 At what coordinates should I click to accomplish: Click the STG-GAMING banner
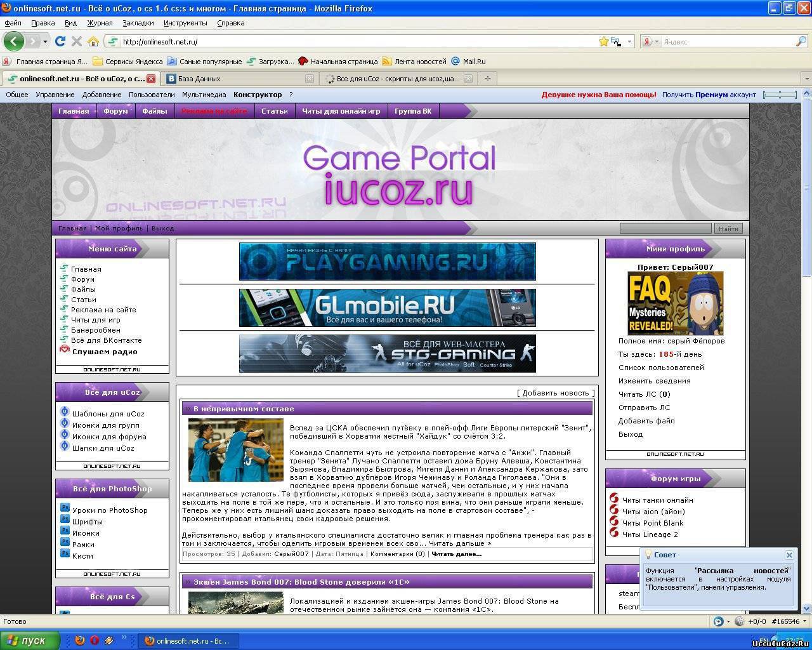[x=388, y=354]
